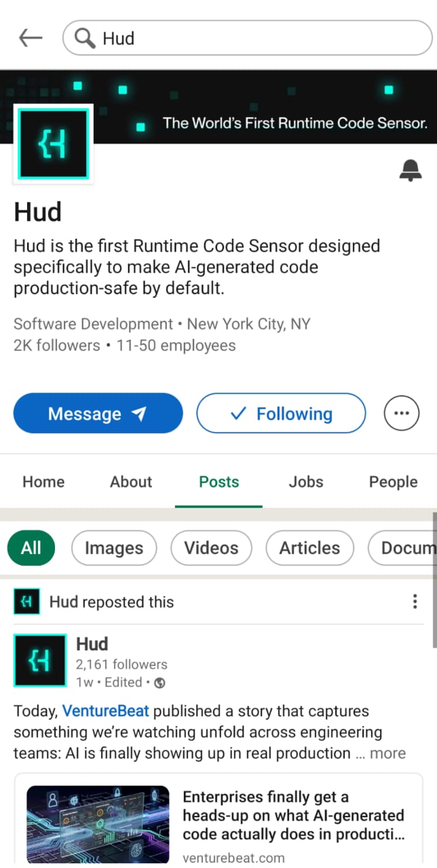Tap small Hud icon beside 'reposted this'
437x868 pixels.
point(26,601)
